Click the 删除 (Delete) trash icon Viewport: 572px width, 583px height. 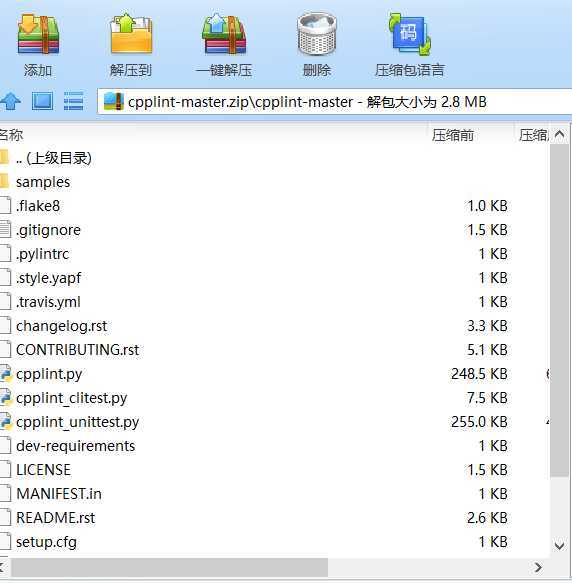pyautogui.click(x=317, y=34)
